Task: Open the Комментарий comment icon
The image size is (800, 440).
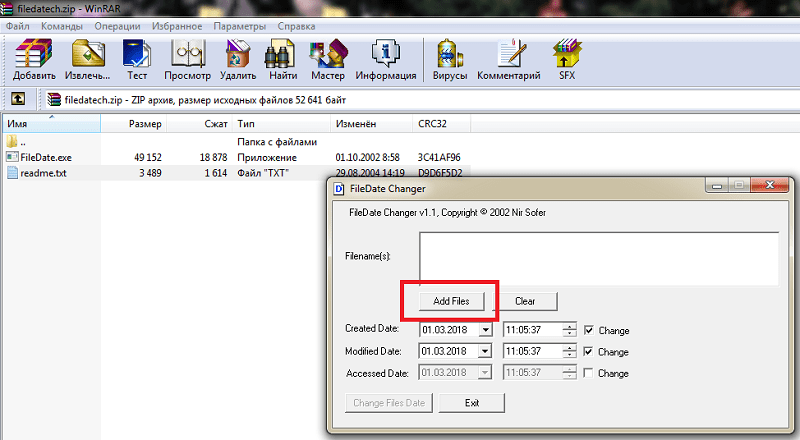Action: (x=511, y=54)
